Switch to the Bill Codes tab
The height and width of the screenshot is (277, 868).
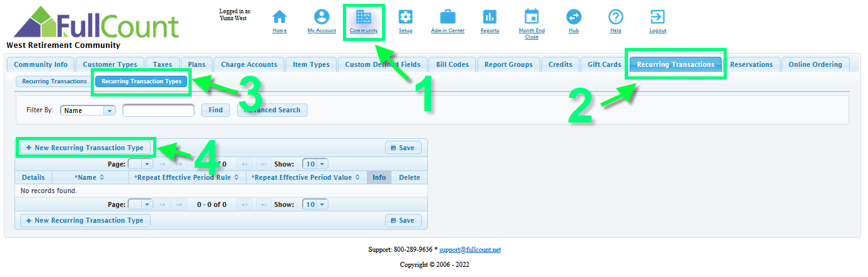[452, 64]
